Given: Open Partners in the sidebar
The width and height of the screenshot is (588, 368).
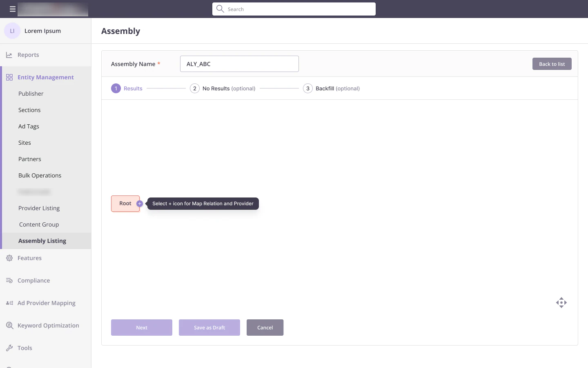Looking at the screenshot, I should 30,159.
